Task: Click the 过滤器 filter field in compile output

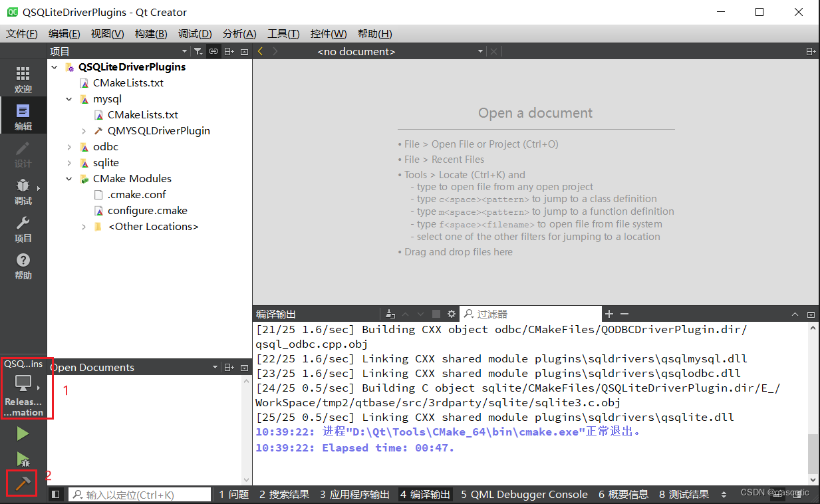Action: click(x=531, y=314)
